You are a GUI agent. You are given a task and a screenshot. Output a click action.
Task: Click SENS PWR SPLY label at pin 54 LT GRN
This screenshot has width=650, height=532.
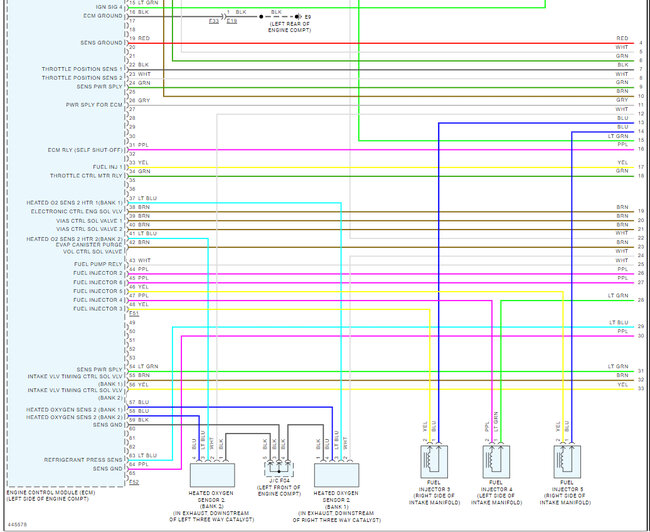(99, 369)
